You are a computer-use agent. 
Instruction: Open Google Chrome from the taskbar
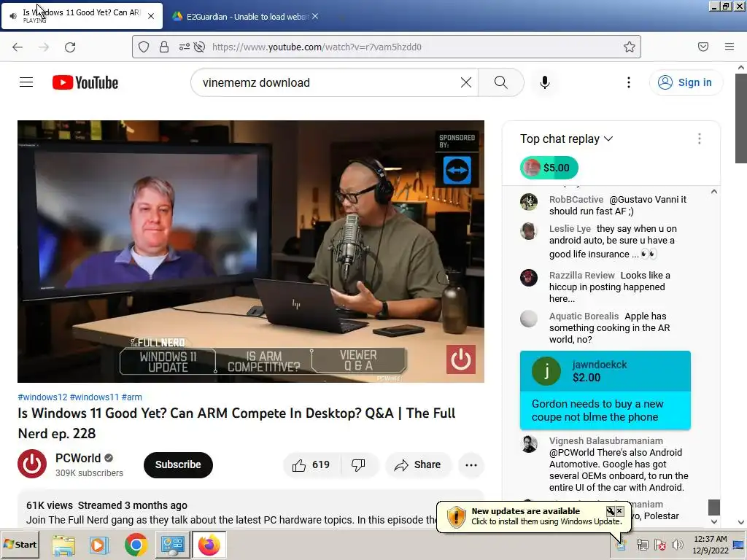[136, 545]
